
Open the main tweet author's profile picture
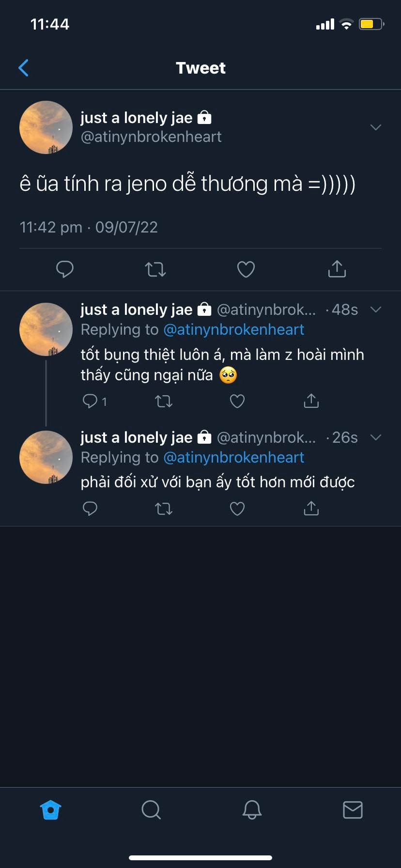[46, 127]
